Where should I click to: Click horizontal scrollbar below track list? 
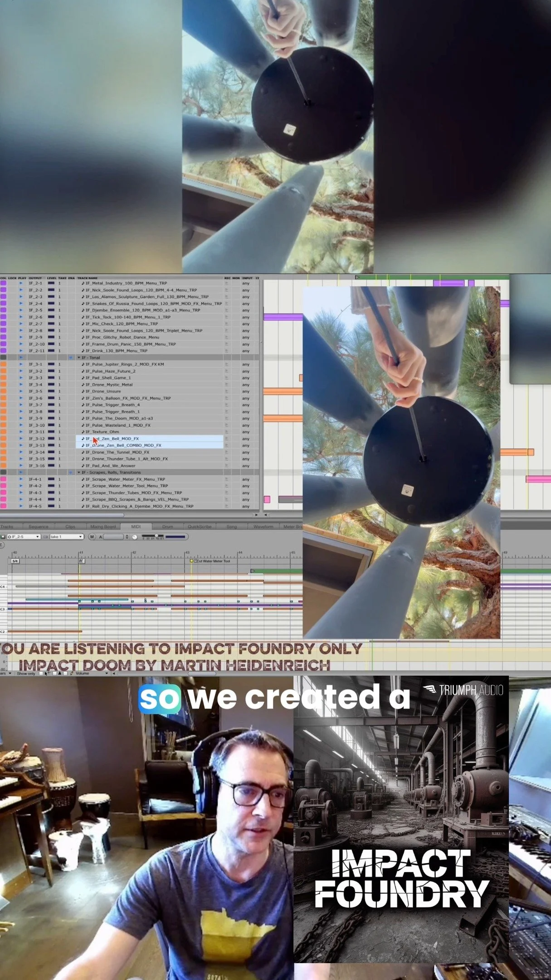(x=62, y=515)
